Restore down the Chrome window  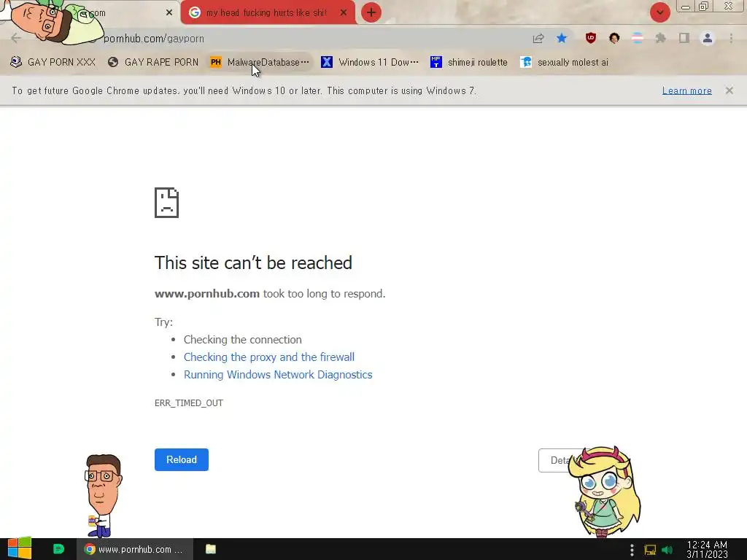click(704, 6)
